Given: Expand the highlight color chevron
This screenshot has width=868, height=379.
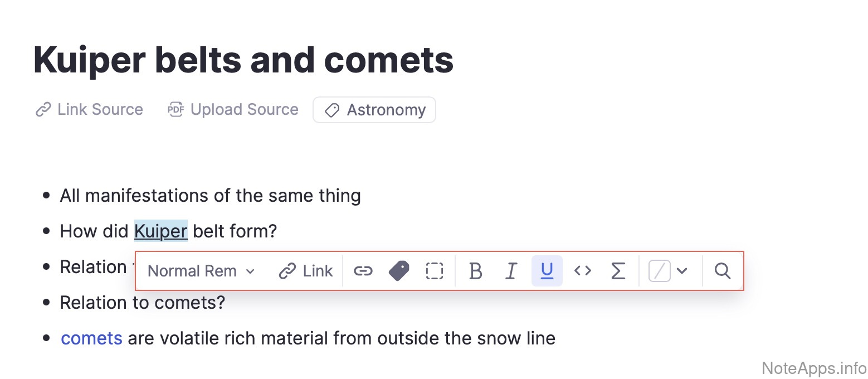Looking at the screenshot, I should pos(682,271).
